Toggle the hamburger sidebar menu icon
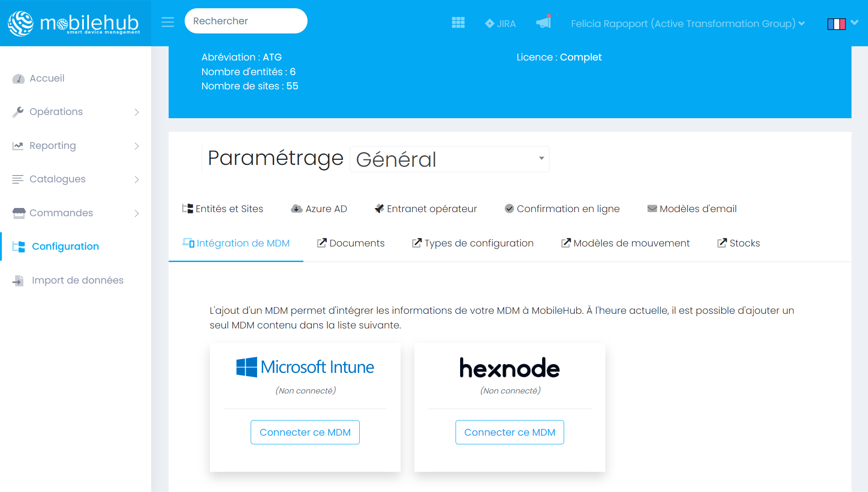This screenshot has height=492, width=868. (x=168, y=22)
